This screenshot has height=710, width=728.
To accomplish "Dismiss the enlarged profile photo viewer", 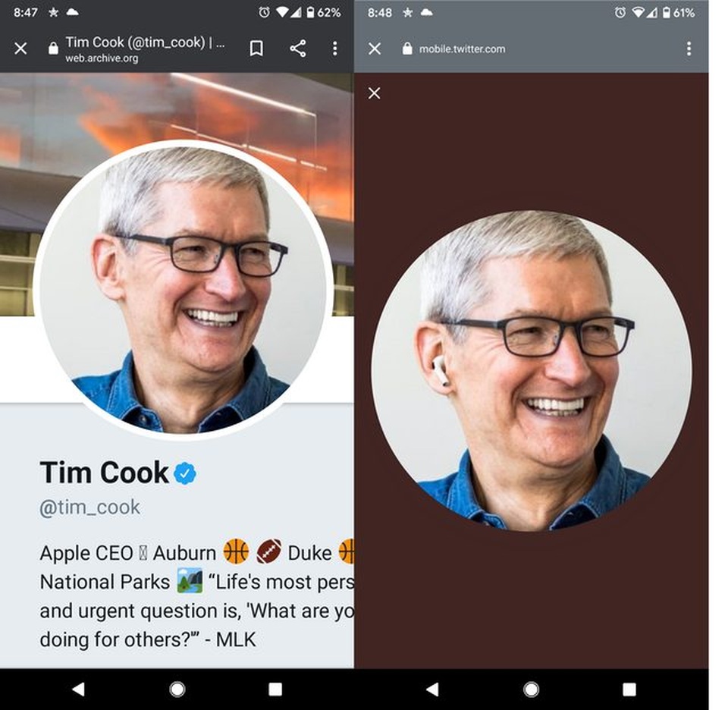I will click(x=374, y=93).
